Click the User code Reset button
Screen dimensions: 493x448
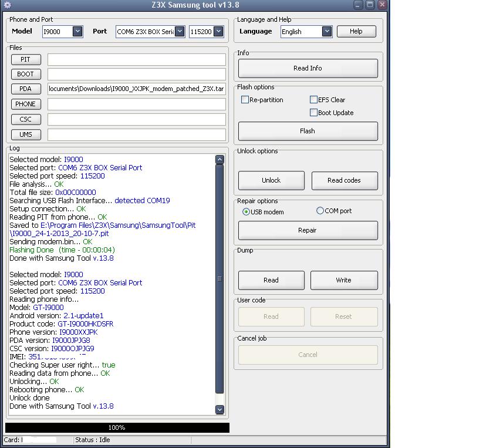(344, 317)
